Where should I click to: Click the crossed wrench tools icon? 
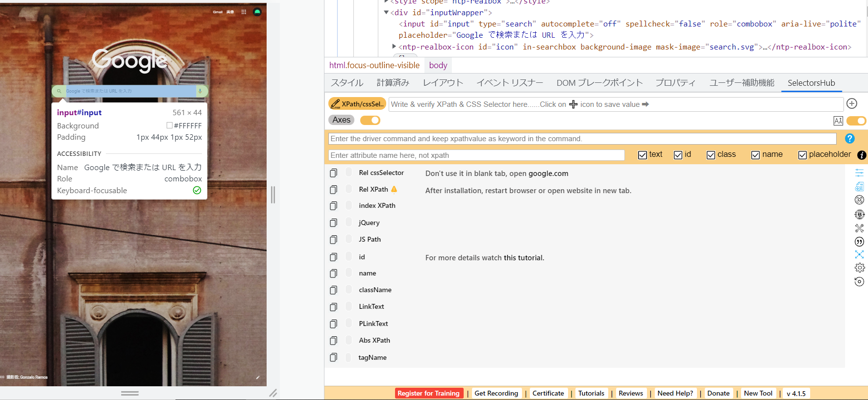(859, 228)
